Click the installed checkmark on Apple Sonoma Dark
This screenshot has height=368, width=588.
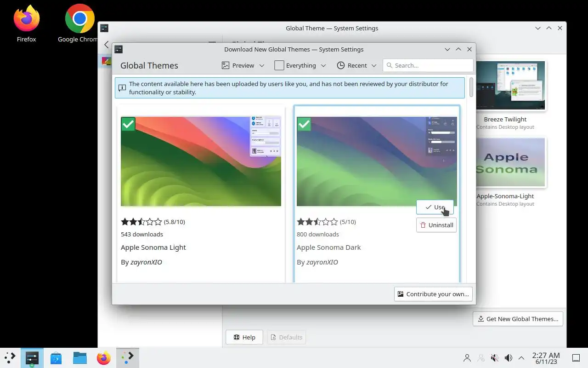pyautogui.click(x=304, y=124)
